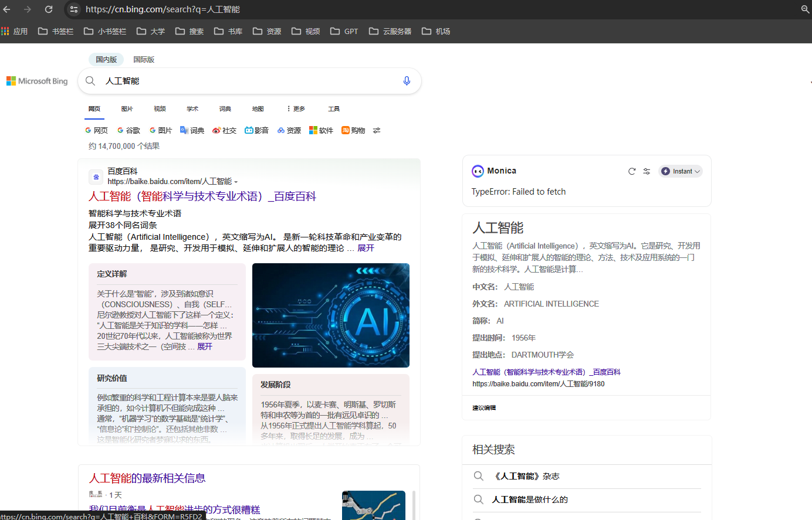The height and width of the screenshot is (520, 812).
Task: Open the 视频 bookmark folder
Action: pos(306,31)
